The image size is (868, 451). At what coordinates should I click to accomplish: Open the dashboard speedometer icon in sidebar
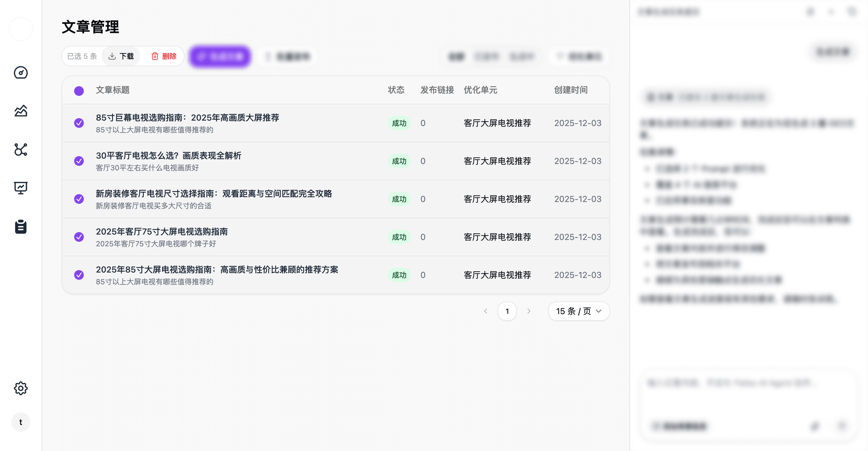[x=21, y=72]
